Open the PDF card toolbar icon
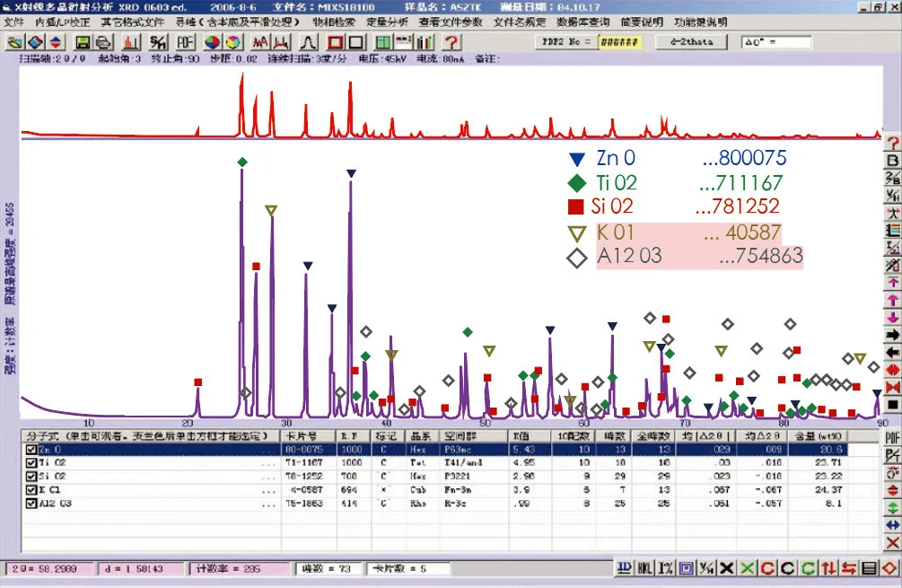Screen dimensions: 902x588 tap(184, 42)
